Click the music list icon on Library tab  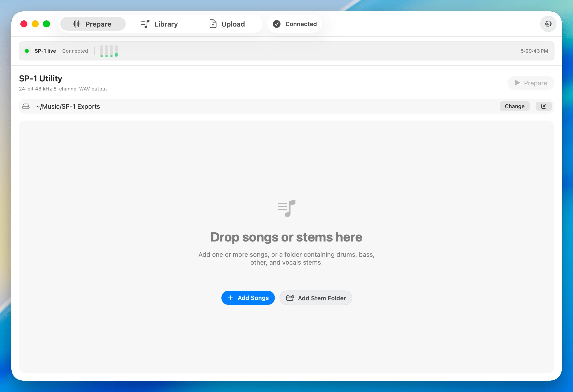coord(145,24)
